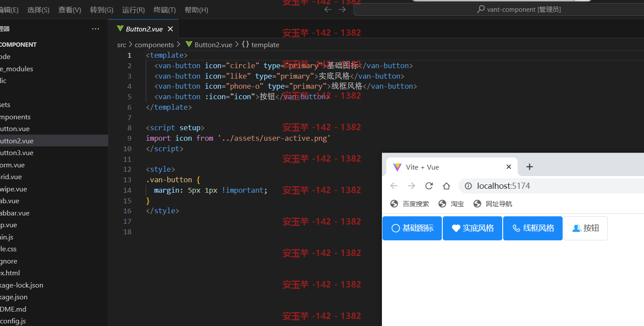Screen dimensions: 644x326
Task: Click src in the breadcrumb
Action: point(122,45)
